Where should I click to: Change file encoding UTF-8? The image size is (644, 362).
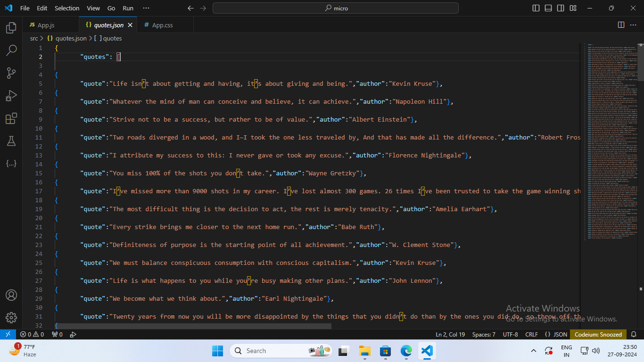pyautogui.click(x=510, y=334)
